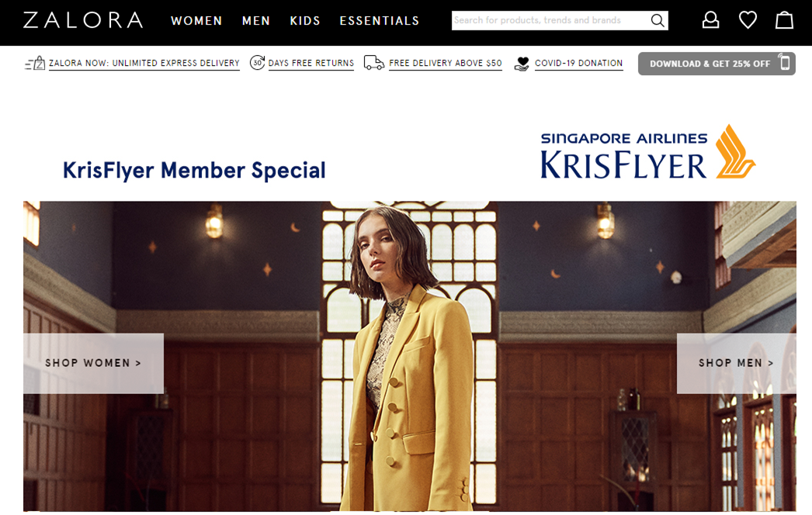The width and height of the screenshot is (812, 515).
Task: Click the COVID-19 donation heart-hand icon
Action: pyautogui.click(x=522, y=64)
